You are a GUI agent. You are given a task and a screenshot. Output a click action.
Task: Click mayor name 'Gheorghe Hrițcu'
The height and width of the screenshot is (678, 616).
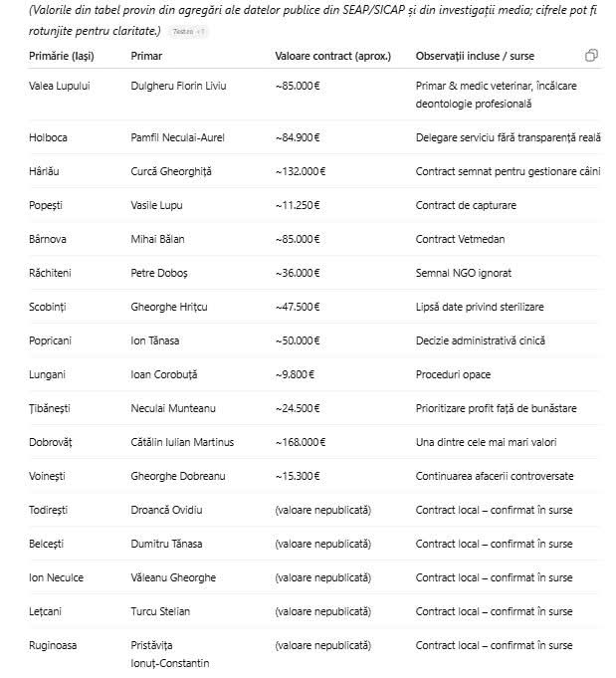tap(169, 307)
